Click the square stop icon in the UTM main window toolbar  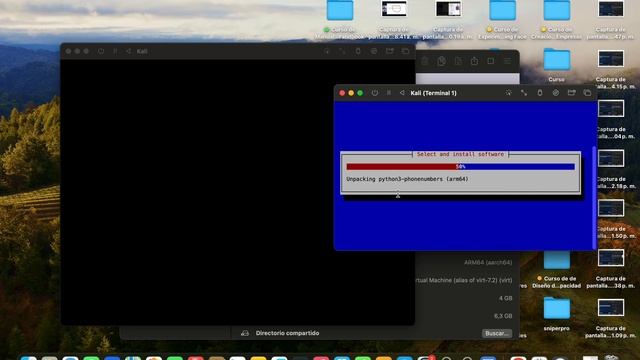[491, 61]
